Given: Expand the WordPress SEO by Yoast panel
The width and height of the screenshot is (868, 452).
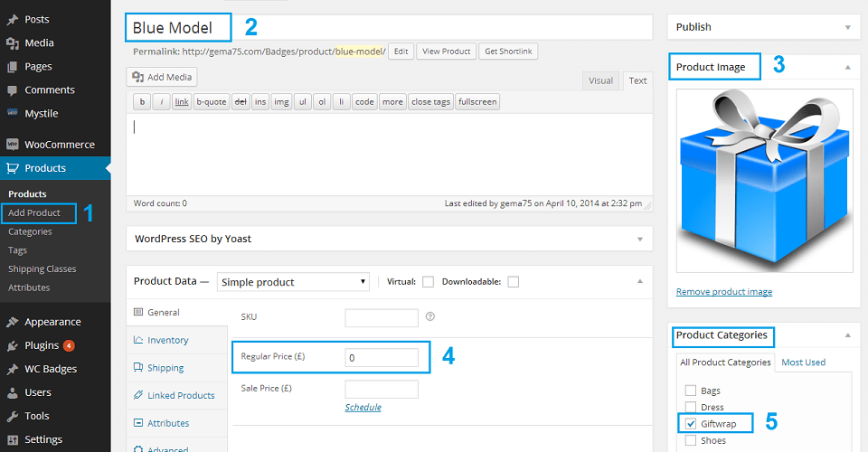Looking at the screenshot, I should tap(640, 239).
